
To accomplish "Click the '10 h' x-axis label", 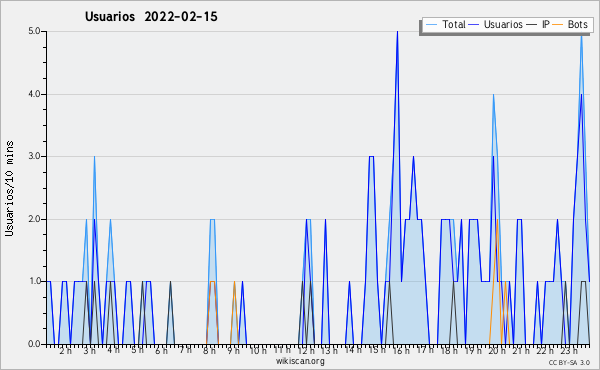I will [258, 350].
